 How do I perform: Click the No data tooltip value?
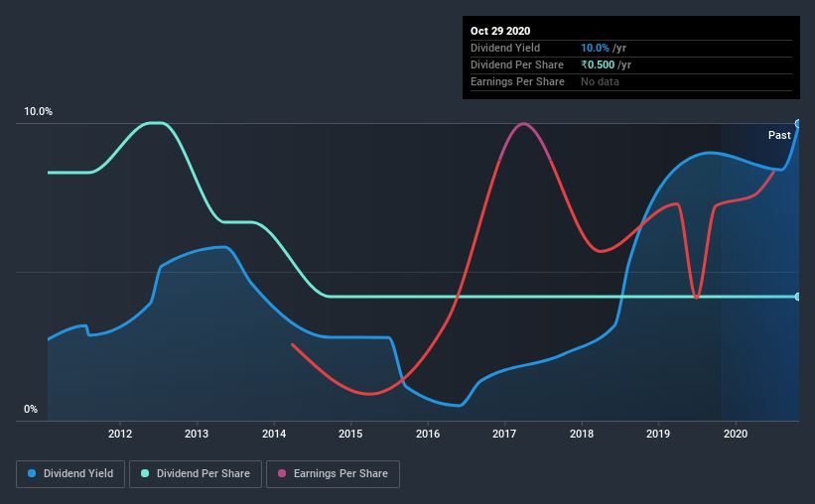click(600, 81)
